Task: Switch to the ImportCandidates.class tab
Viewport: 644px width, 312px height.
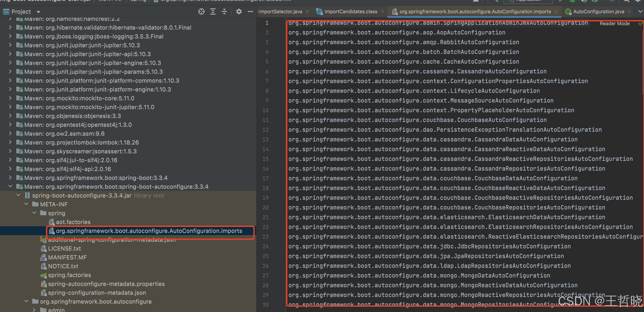Action: (x=350, y=11)
